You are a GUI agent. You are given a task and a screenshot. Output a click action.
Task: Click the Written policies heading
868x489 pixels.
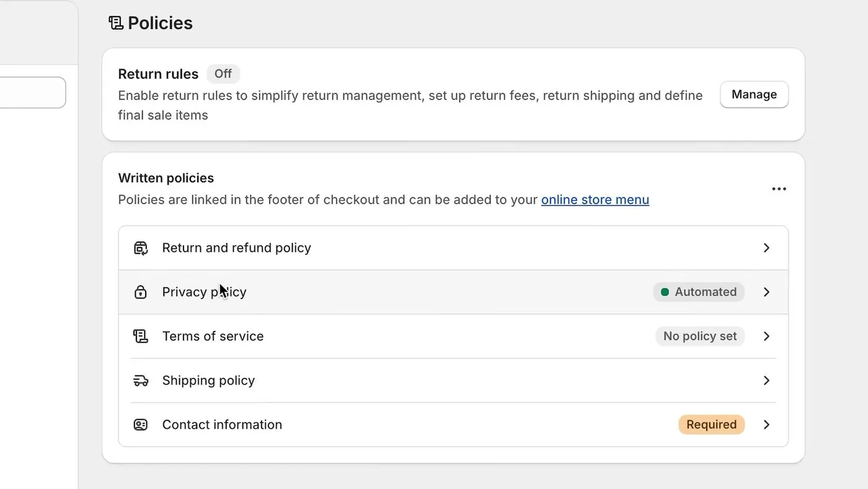tap(166, 178)
